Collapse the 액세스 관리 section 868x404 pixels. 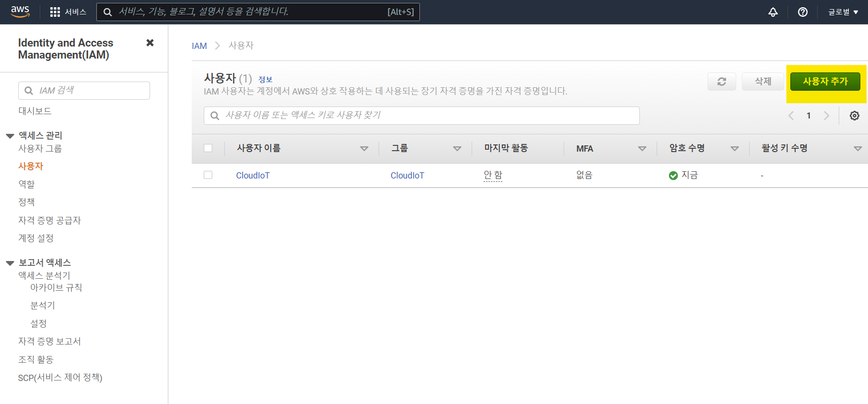click(x=10, y=136)
